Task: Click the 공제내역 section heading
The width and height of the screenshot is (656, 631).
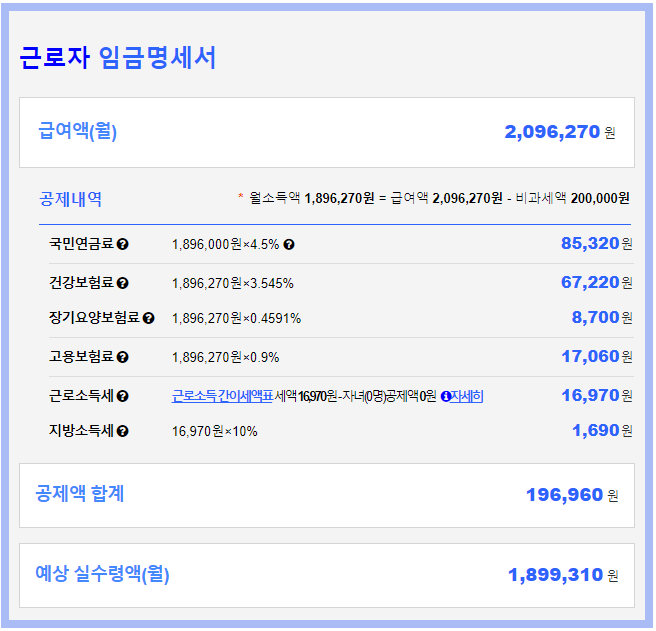Action: click(x=70, y=199)
